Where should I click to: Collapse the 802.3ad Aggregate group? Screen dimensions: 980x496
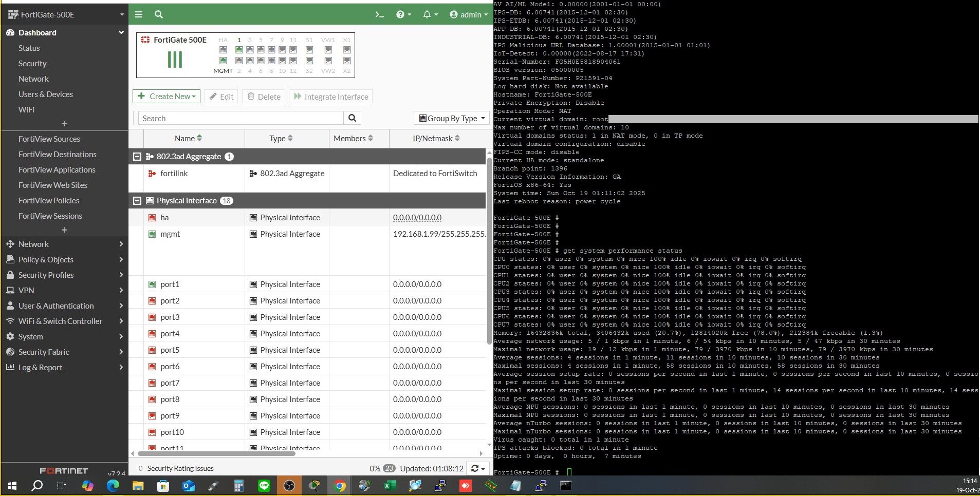(x=137, y=157)
